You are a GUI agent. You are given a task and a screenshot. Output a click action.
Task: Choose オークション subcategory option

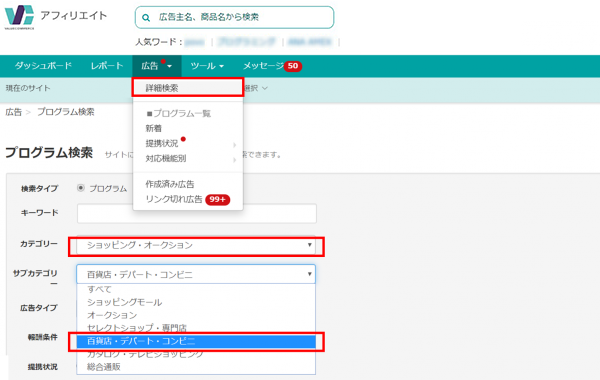[x=196, y=315]
